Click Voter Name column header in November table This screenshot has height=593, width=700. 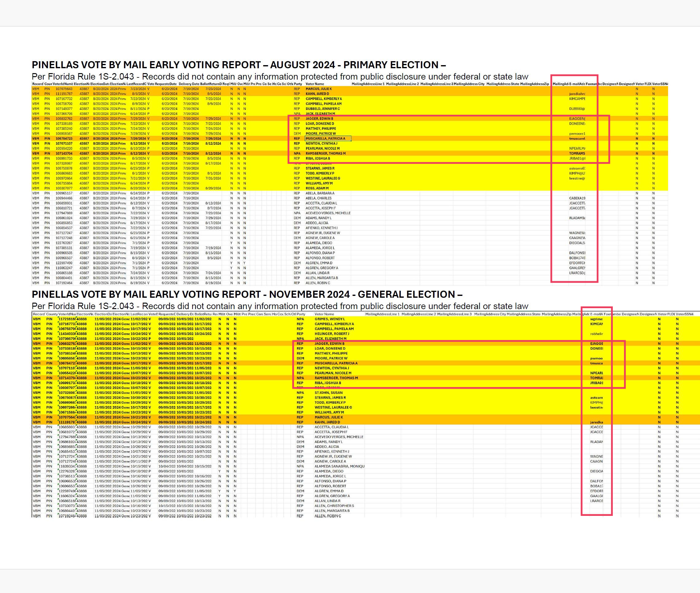(x=324, y=314)
